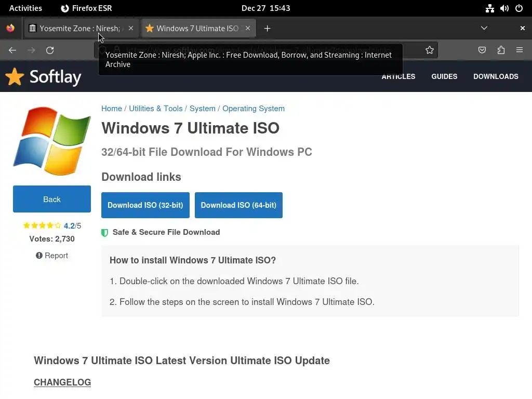Click Download ISO (64-bit) button
The image size is (532, 399).
pyautogui.click(x=238, y=205)
